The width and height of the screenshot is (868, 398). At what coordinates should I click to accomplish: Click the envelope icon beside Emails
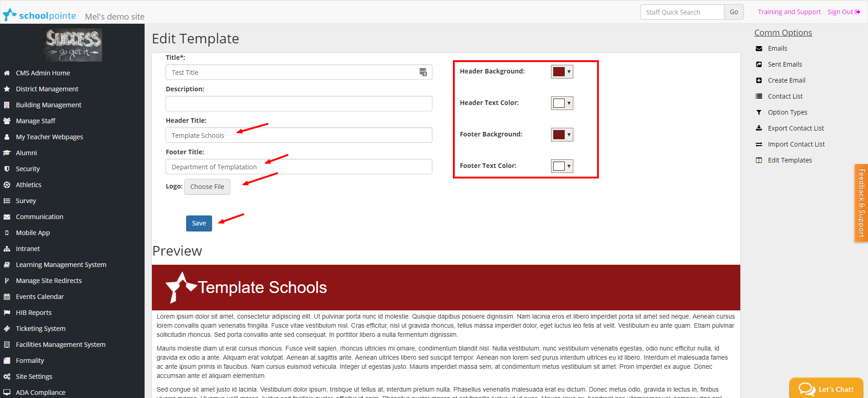pos(759,48)
